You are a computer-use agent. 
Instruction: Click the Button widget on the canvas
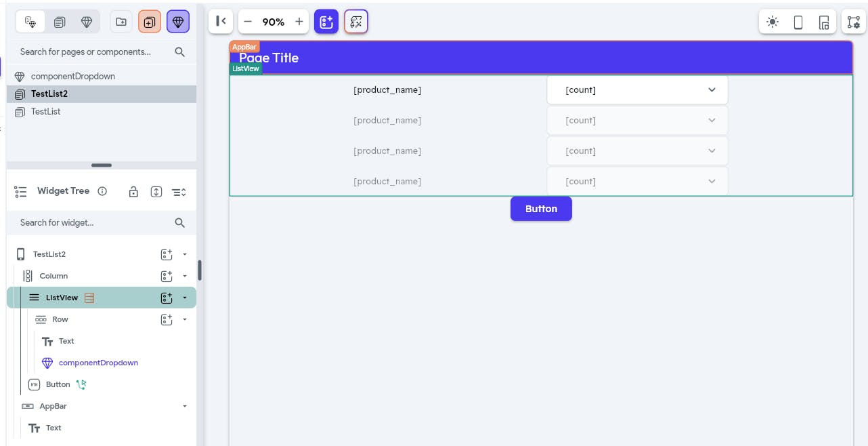541,209
